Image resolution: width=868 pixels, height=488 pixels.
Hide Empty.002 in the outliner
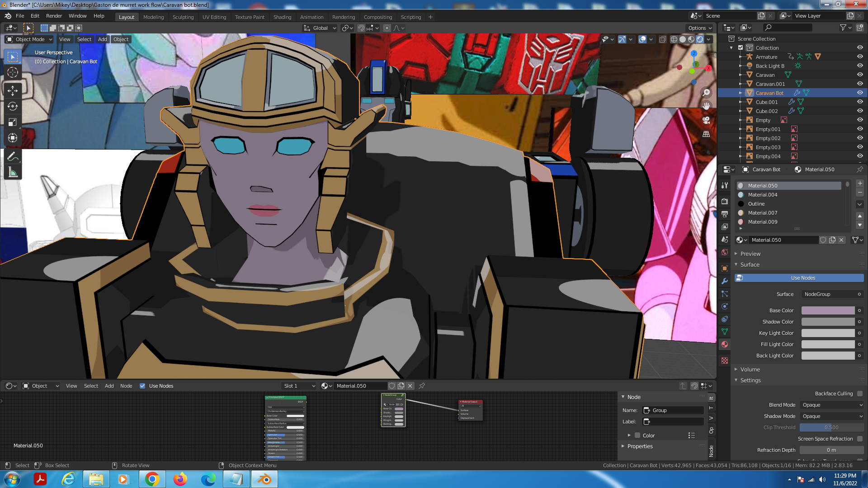coord(860,138)
